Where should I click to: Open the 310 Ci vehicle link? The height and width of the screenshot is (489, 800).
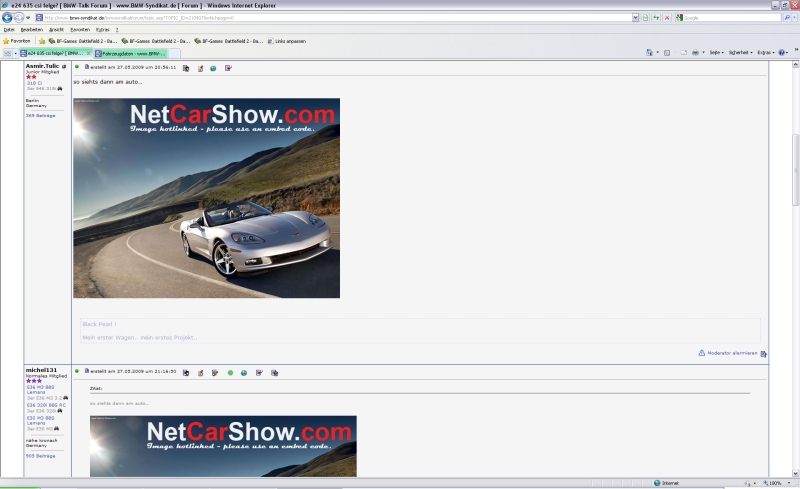pos(34,83)
